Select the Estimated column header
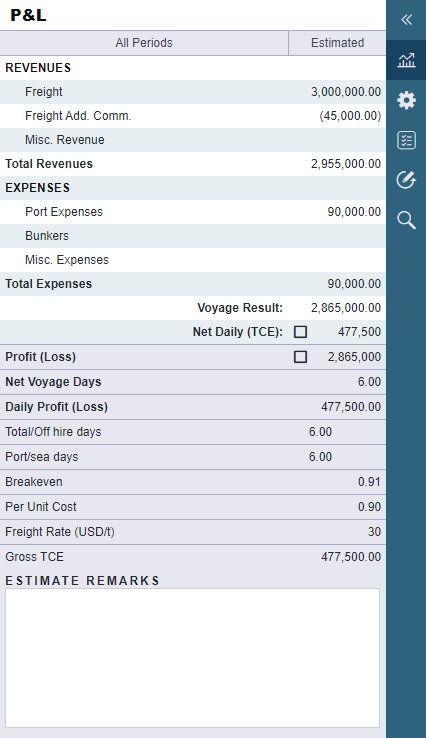Screen dimensions: 426x738 pyautogui.click(x=337, y=43)
